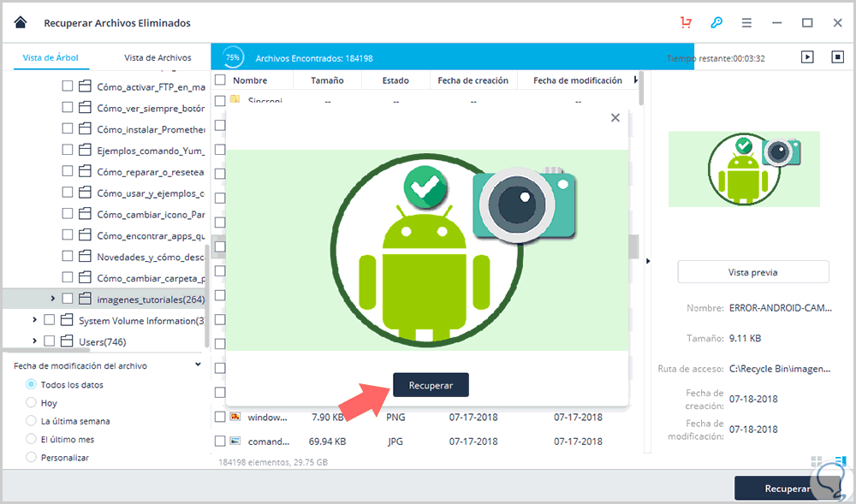Click the ERROR-ANDROID-CAM... file name
The width and height of the screenshot is (856, 504).
click(x=780, y=308)
